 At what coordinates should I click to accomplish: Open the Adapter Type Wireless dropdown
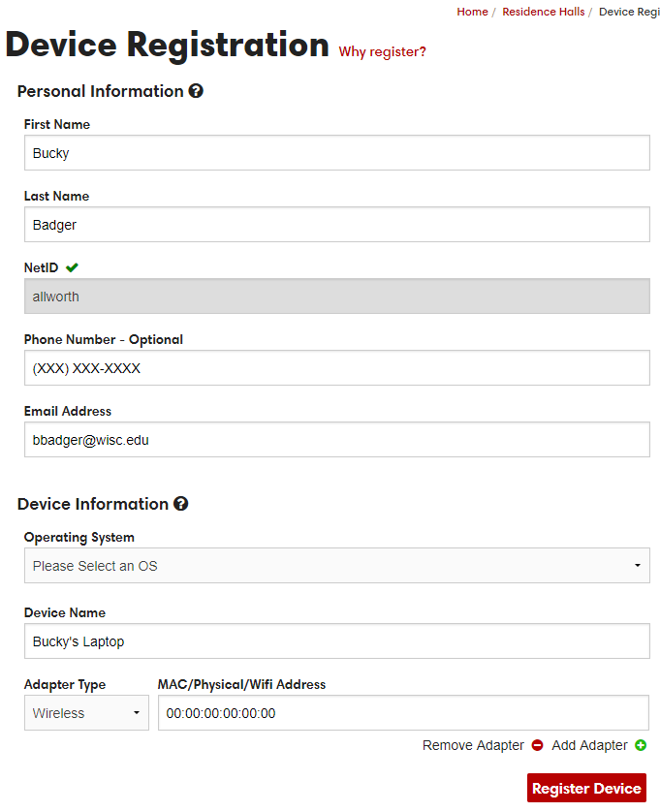86,713
